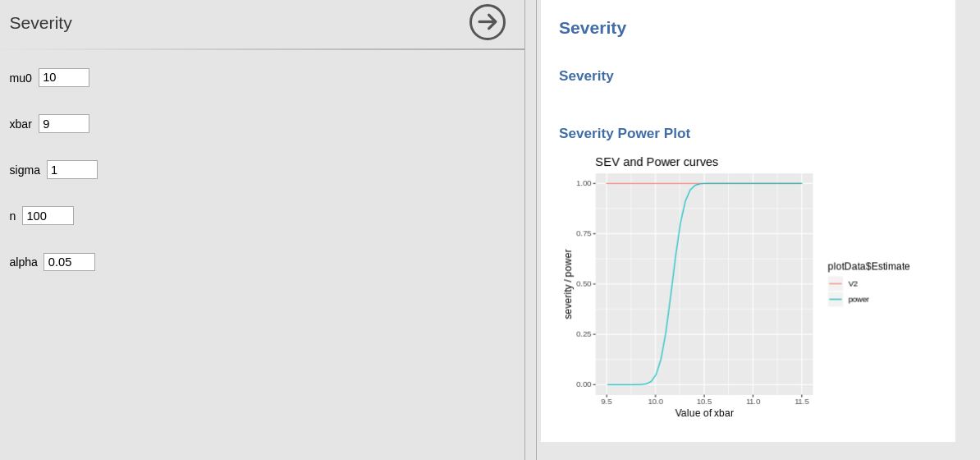Screen dimensions: 980x460
Task: Click the 'Value of xbar' axis label
Action: pos(704,413)
